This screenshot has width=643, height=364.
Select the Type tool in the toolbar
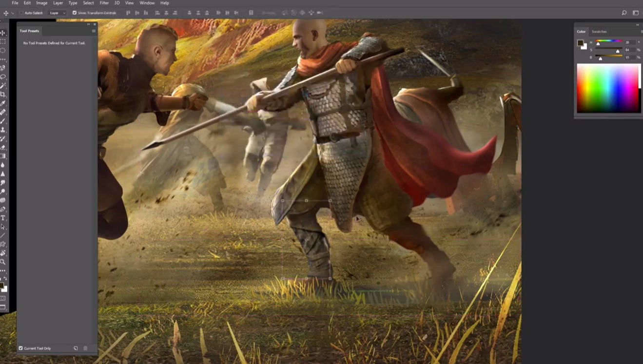[x=3, y=218]
